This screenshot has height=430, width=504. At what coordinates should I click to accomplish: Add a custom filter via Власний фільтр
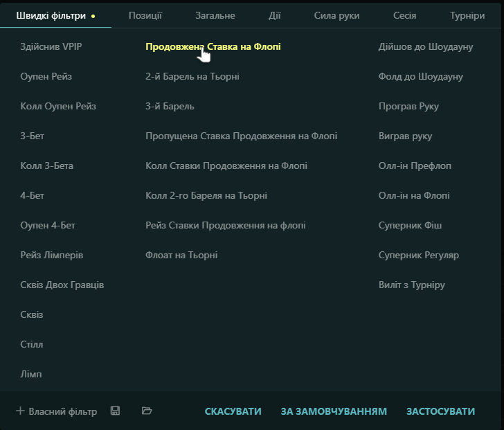click(x=57, y=411)
